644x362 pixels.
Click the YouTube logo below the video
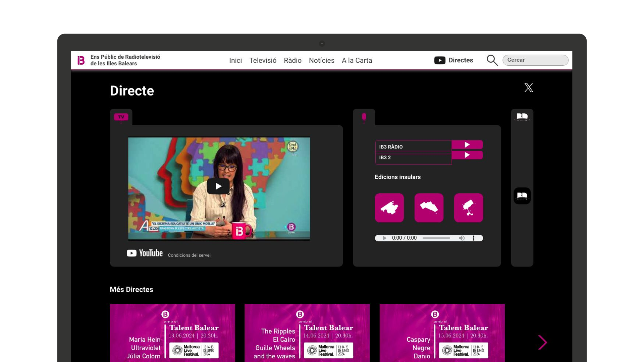[x=145, y=253]
